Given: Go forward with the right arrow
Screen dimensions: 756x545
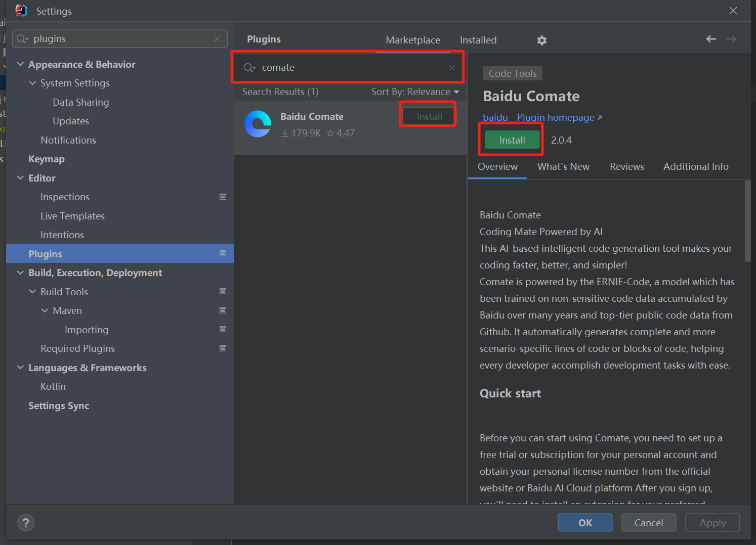Looking at the screenshot, I should [731, 39].
